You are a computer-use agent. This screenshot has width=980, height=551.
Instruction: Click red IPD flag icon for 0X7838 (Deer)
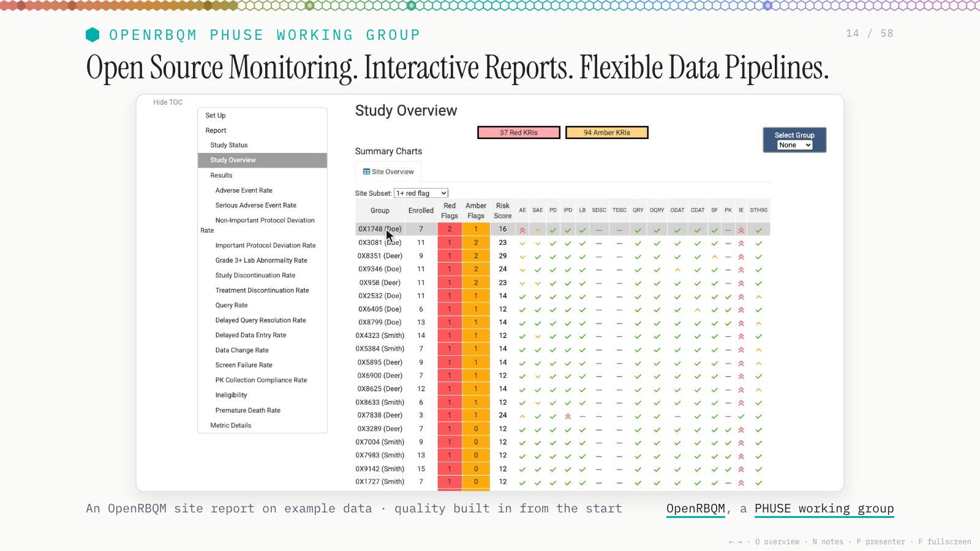click(x=568, y=416)
